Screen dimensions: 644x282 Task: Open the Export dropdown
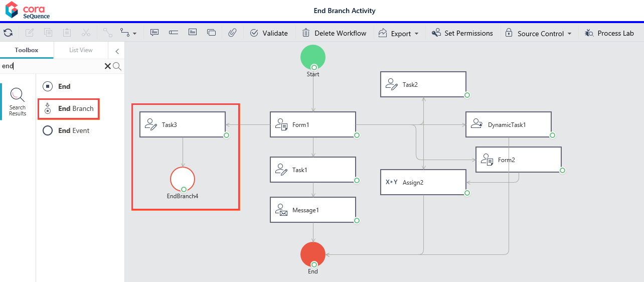(399, 33)
